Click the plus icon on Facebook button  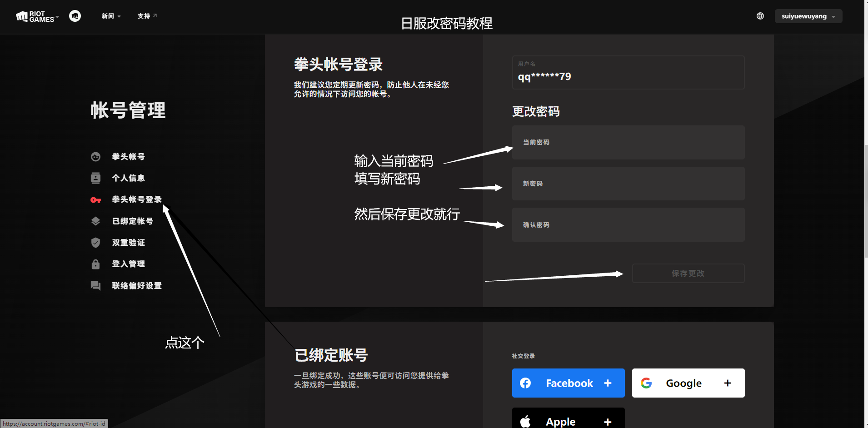pyautogui.click(x=608, y=383)
